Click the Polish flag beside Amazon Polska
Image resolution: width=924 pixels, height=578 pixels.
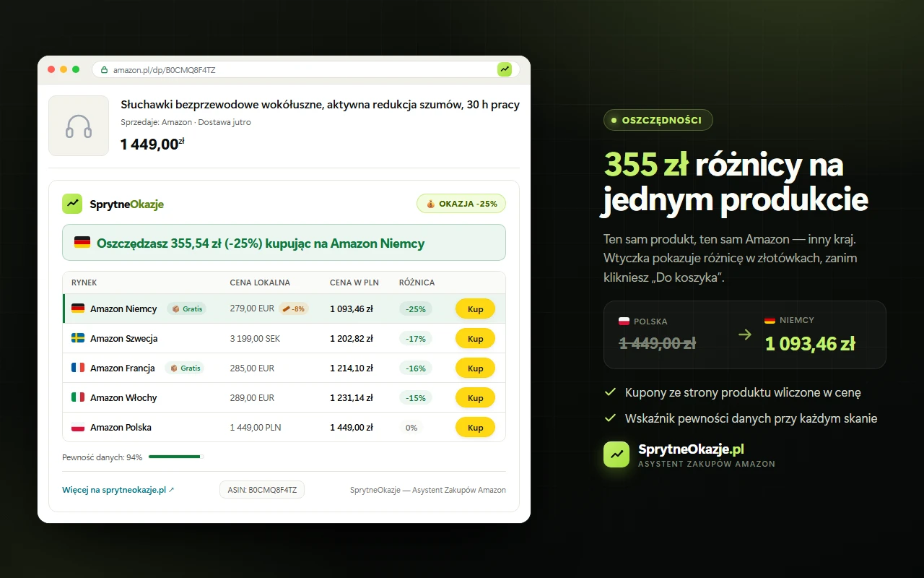click(78, 427)
